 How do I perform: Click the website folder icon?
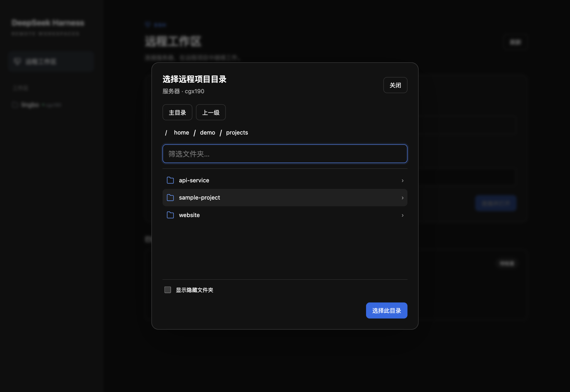tap(170, 215)
